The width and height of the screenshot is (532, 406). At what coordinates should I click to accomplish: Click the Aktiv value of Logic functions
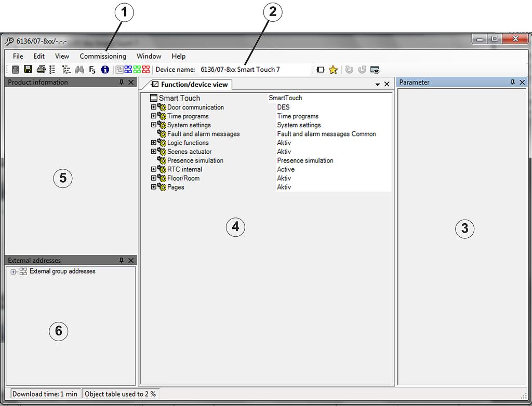(284, 142)
